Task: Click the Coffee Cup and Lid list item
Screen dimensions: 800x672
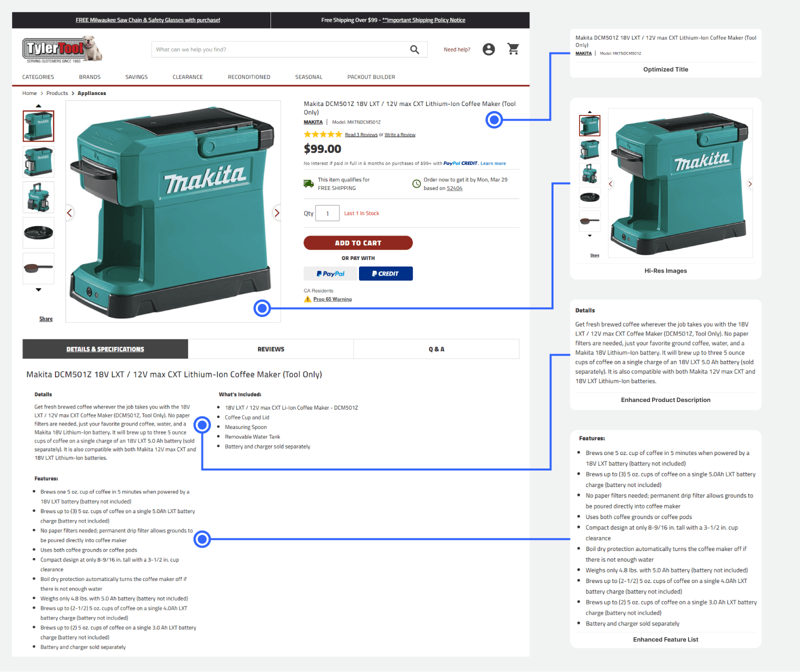Action: point(247,417)
